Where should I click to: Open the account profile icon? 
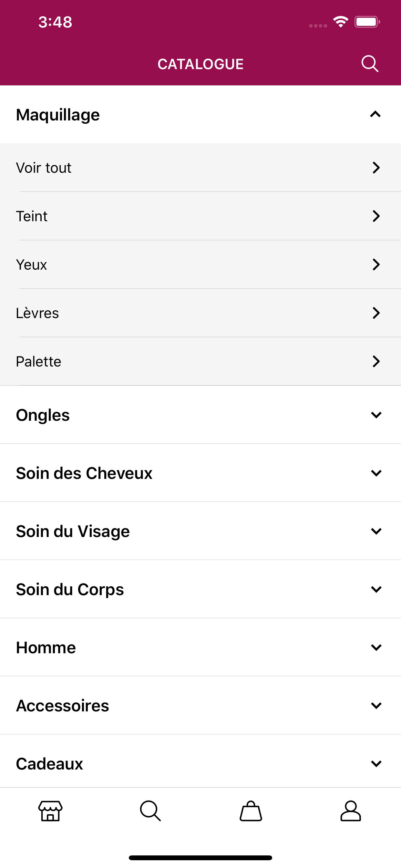(x=350, y=811)
